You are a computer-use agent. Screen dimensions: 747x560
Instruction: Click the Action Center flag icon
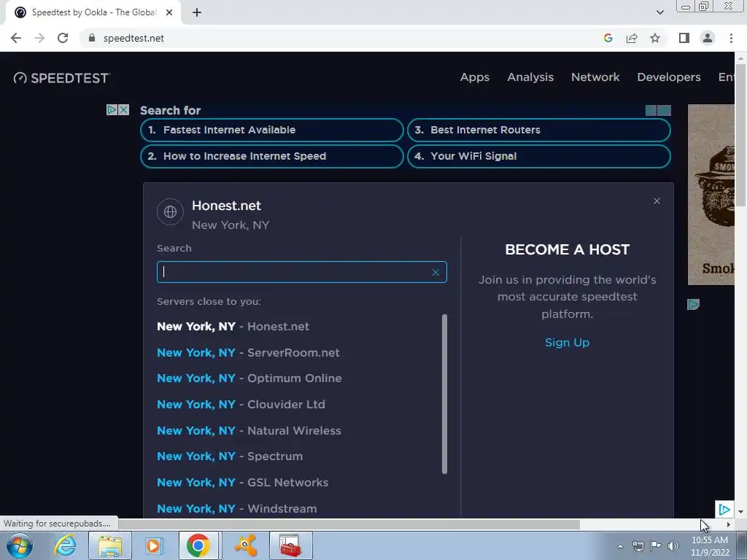click(x=656, y=546)
